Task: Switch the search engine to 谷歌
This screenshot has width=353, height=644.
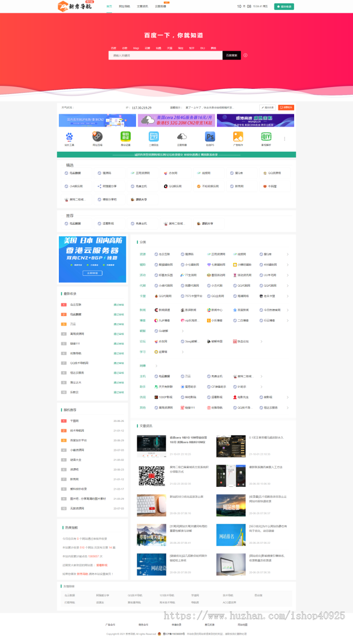Action: [x=125, y=48]
